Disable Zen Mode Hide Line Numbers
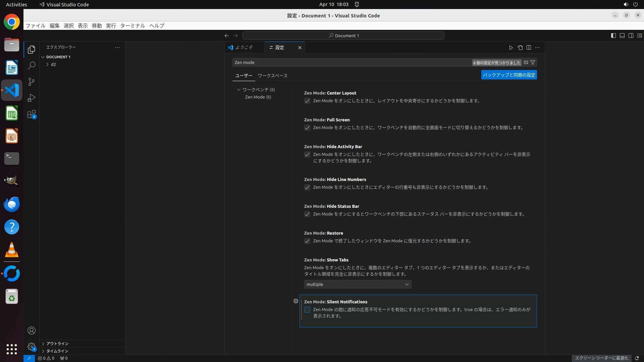The height and width of the screenshot is (362, 644). click(307, 187)
